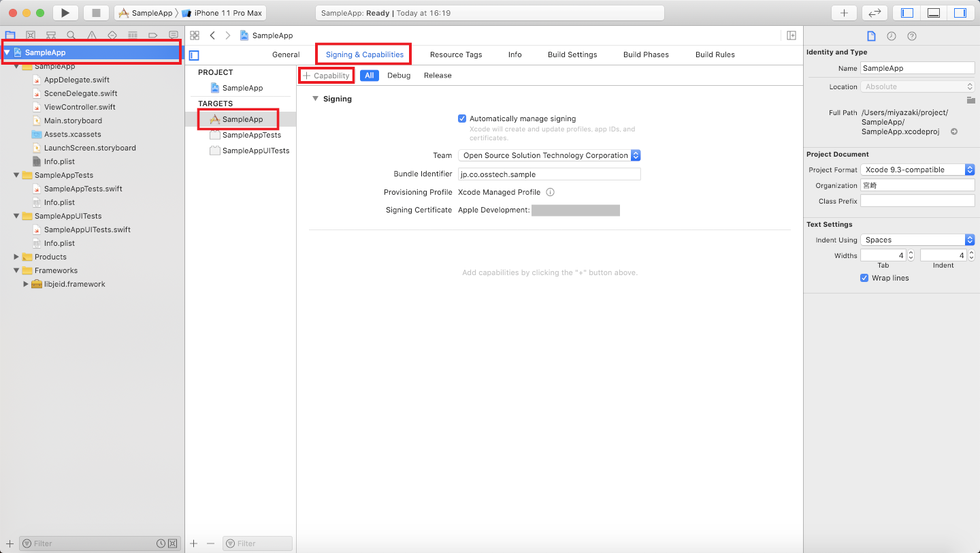Select SampleAppTests target
980x553 pixels.
[x=246, y=135]
